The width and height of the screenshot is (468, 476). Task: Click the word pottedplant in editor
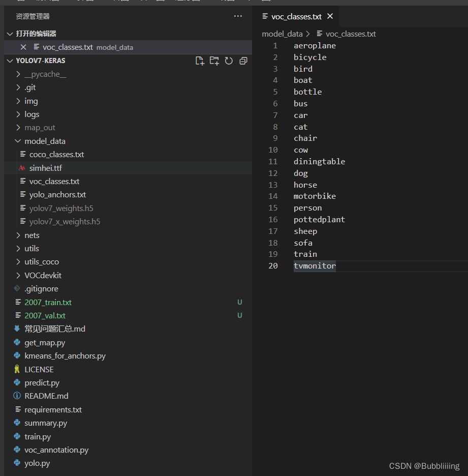[x=319, y=220]
